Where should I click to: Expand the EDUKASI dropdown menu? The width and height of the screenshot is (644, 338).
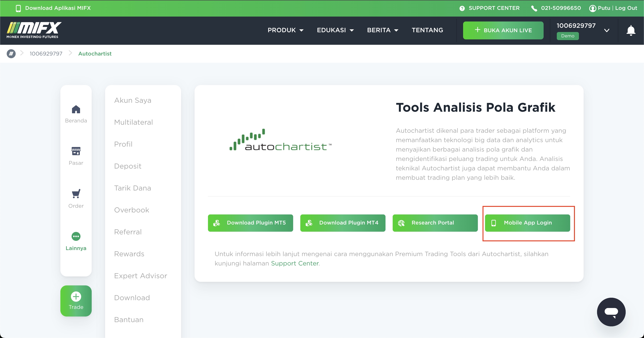point(335,30)
